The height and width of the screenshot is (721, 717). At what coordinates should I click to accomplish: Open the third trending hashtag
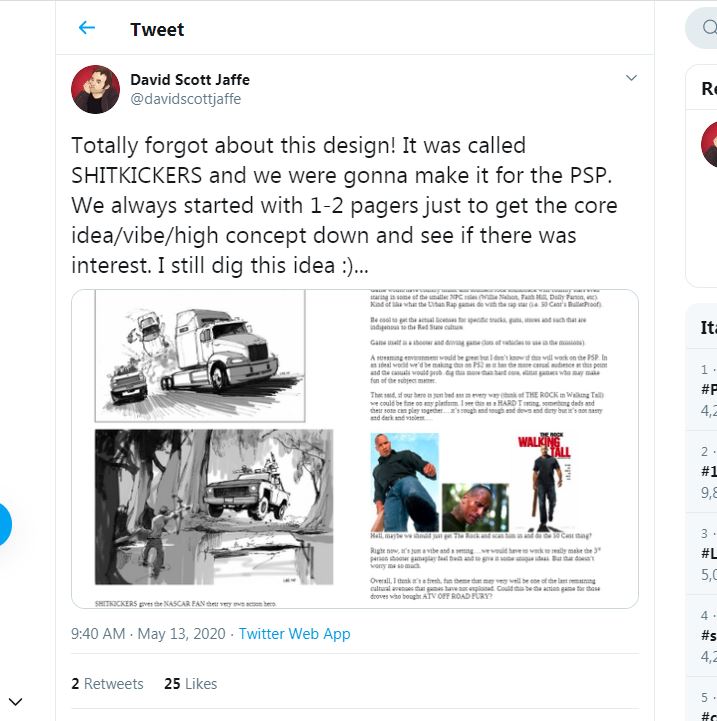pos(709,553)
